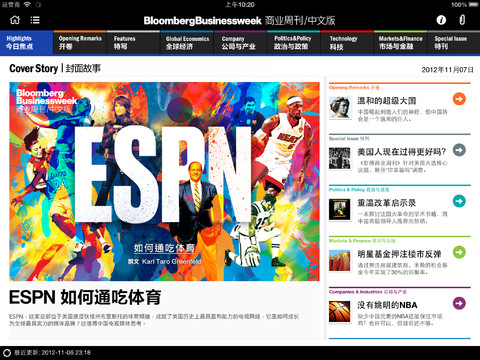Tap the sculpture thumbnail for 温和的超级大国
480x360 pixels.
click(340, 108)
